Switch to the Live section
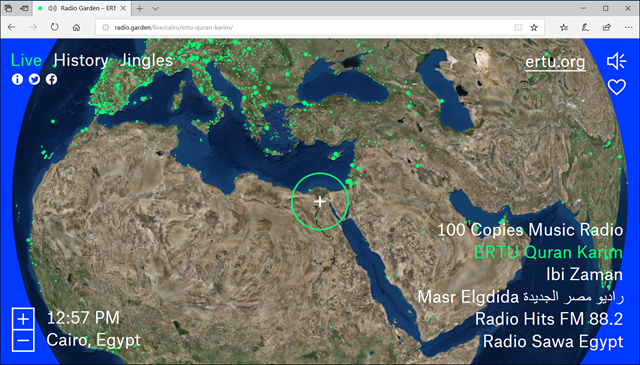 pos(26,60)
